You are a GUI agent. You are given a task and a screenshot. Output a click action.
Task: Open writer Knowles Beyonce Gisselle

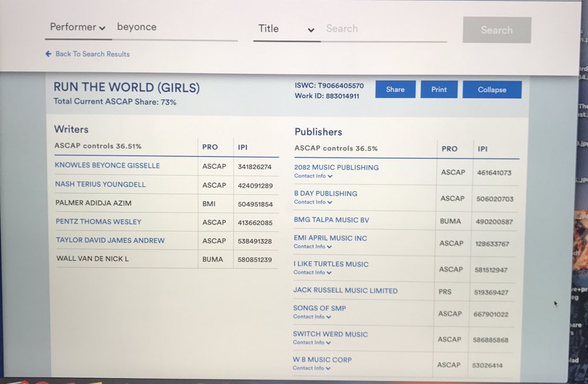pyautogui.click(x=107, y=166)
